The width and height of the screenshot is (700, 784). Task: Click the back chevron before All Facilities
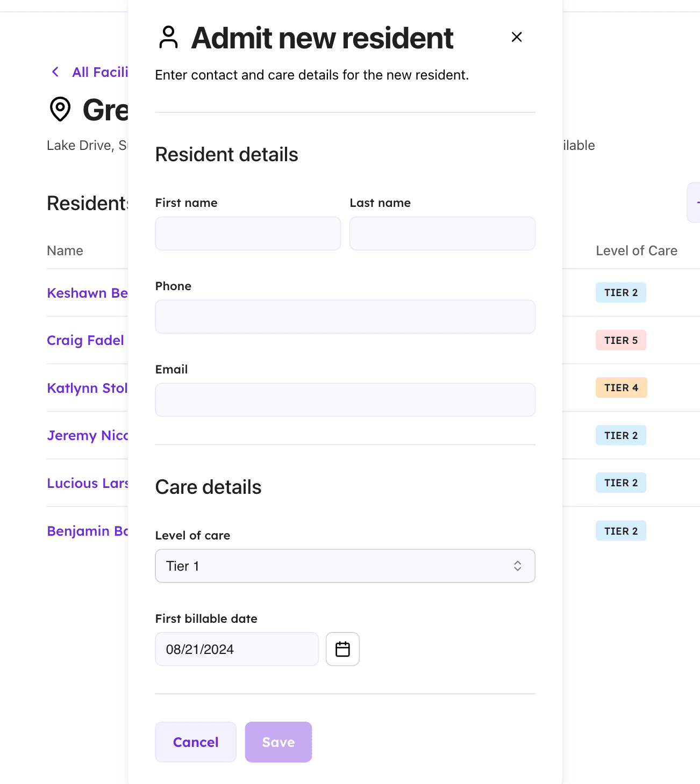[x=55, y=71]
